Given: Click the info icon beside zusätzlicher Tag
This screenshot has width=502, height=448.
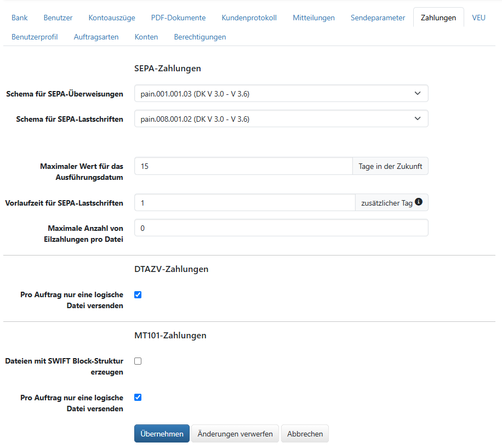Looking at the screenshot, I should click(x=419, y=202).
